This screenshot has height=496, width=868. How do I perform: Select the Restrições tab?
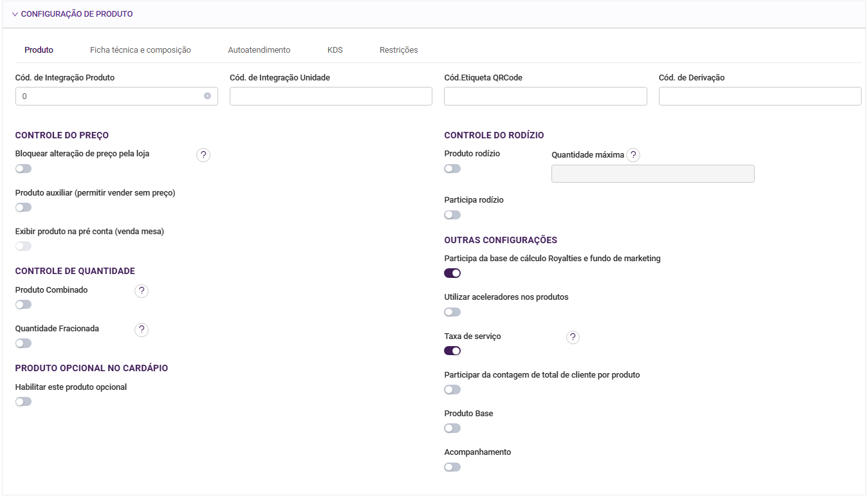click(x=399, y=50)
